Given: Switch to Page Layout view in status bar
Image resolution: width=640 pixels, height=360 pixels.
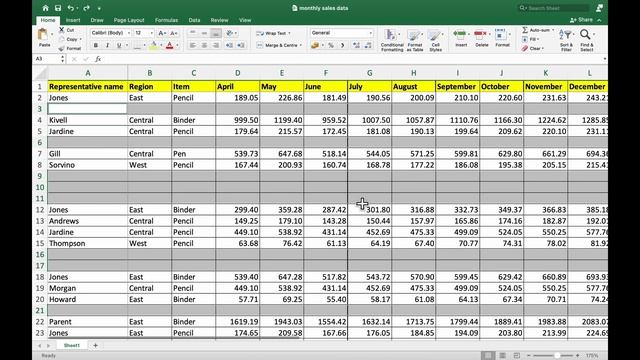Looking at the screenshot, I should point(502,356).
